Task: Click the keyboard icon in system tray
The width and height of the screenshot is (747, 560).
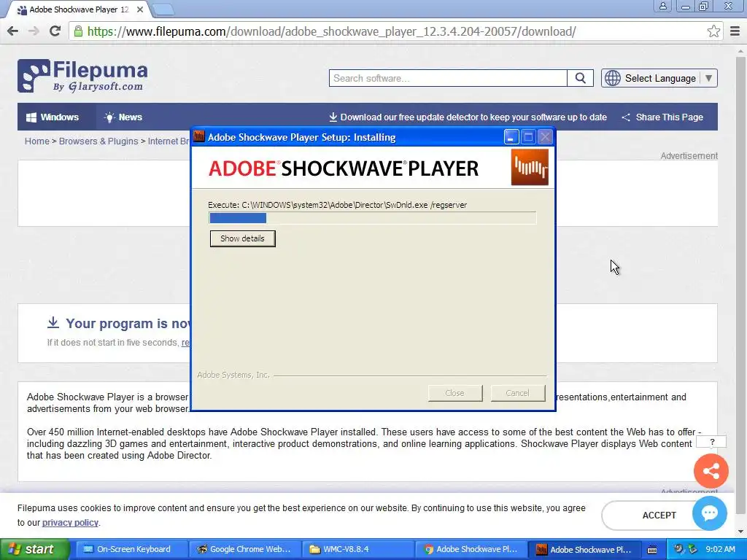Action: (652, 550)
